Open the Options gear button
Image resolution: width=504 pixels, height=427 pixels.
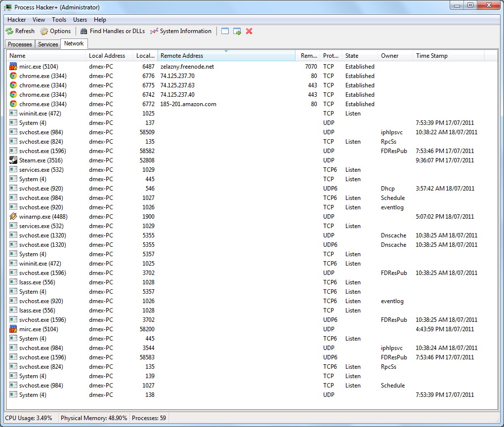[55, 31]
